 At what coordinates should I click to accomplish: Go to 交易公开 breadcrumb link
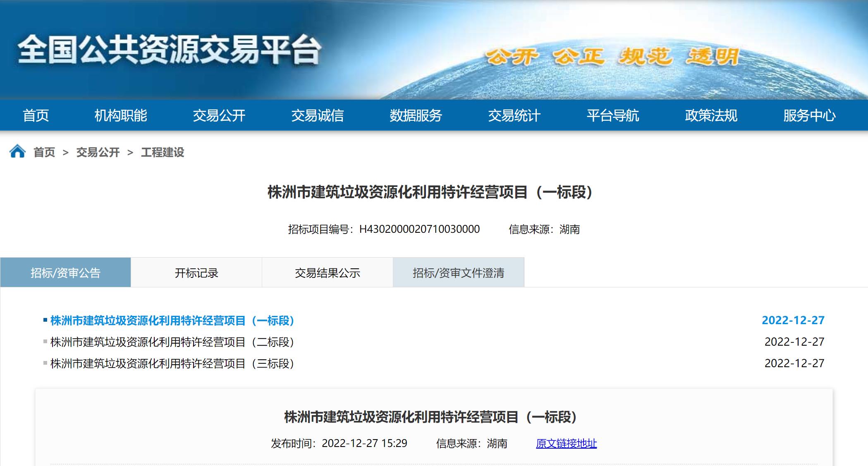point(98,153)
